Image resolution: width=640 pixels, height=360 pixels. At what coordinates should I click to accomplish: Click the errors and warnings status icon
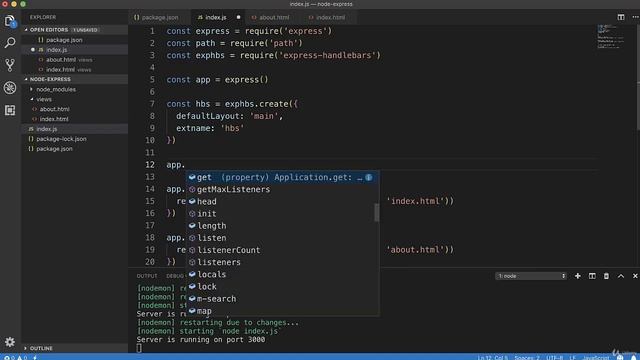15,358
